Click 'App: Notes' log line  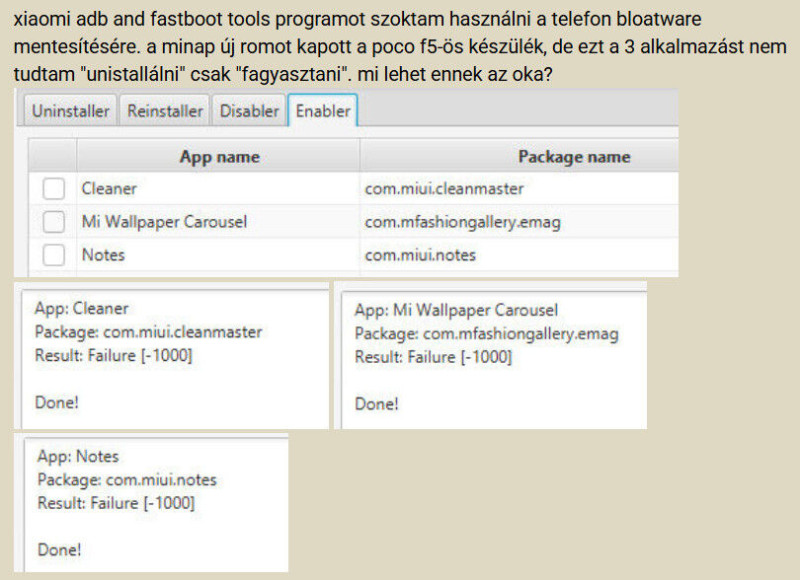78,456
